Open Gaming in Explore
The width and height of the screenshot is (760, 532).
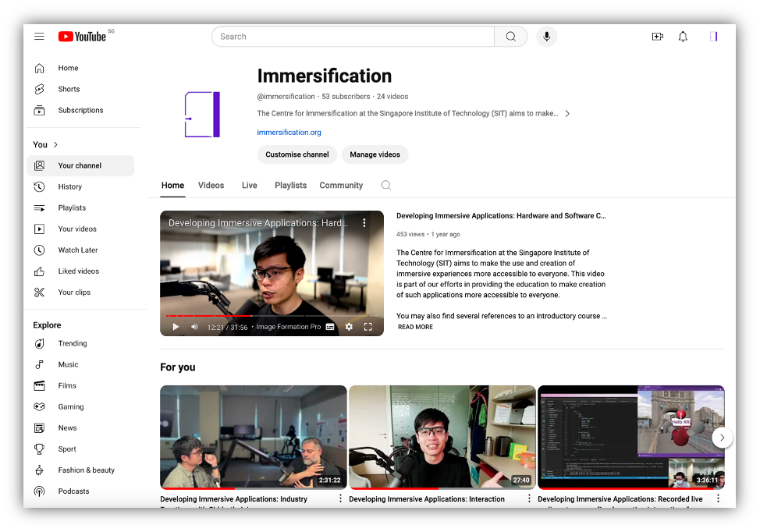click(x=80, y=406)
